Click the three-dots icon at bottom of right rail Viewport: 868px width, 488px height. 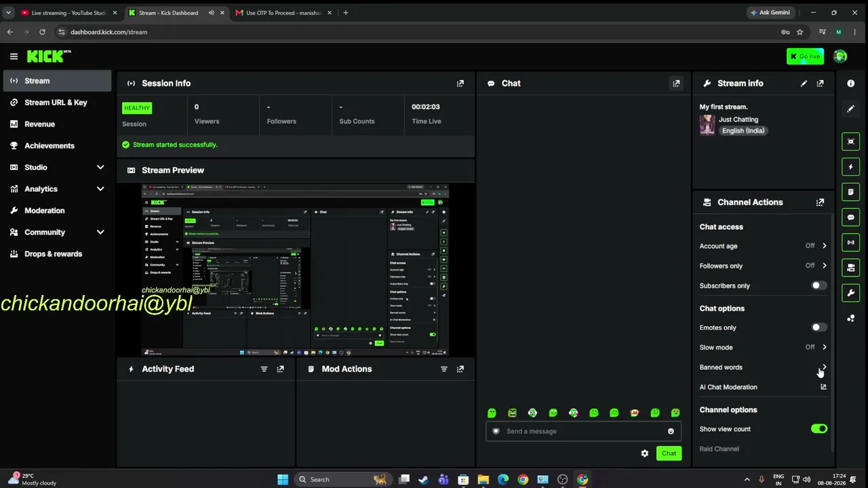pos(850,319)
